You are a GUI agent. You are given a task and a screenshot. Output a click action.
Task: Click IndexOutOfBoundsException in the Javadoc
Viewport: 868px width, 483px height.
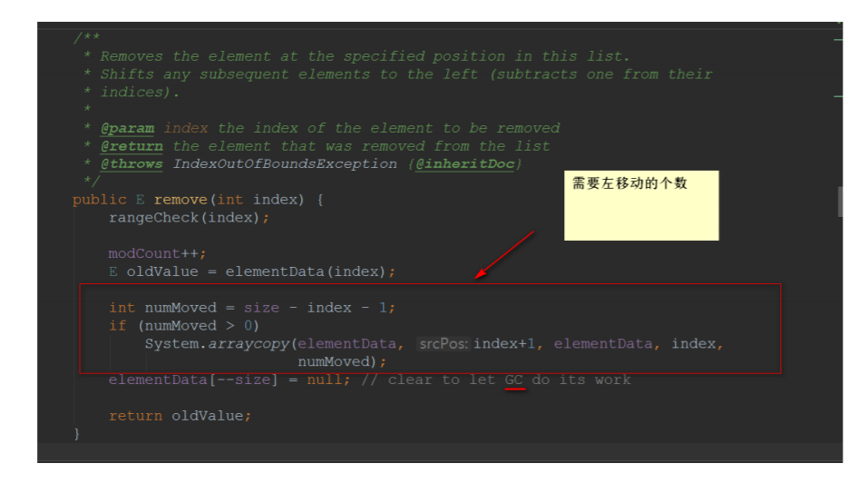pyautogui.click(x=285, y=164)
